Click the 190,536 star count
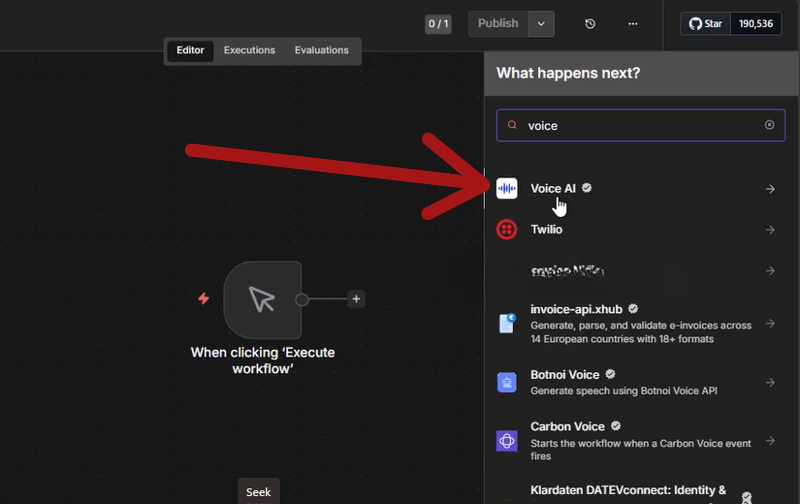Screen dimensions: 800x504 pos(756,23)
